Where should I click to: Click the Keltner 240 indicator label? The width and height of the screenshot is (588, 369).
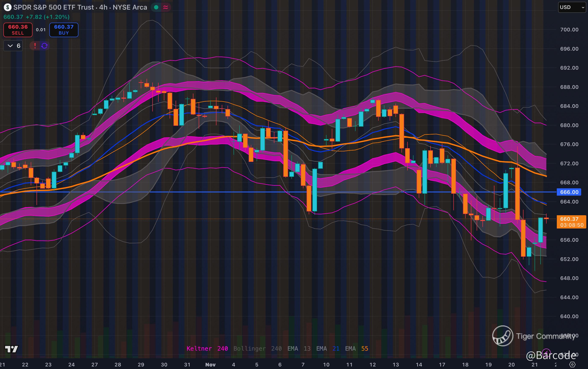207,348
